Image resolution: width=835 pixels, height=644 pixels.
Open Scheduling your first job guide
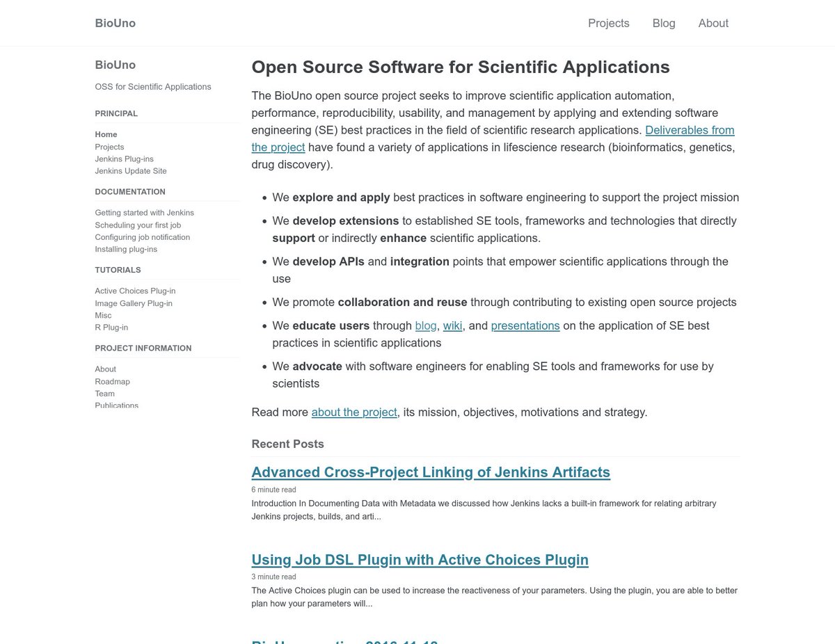pyautogui.click(x=138, y=225)
